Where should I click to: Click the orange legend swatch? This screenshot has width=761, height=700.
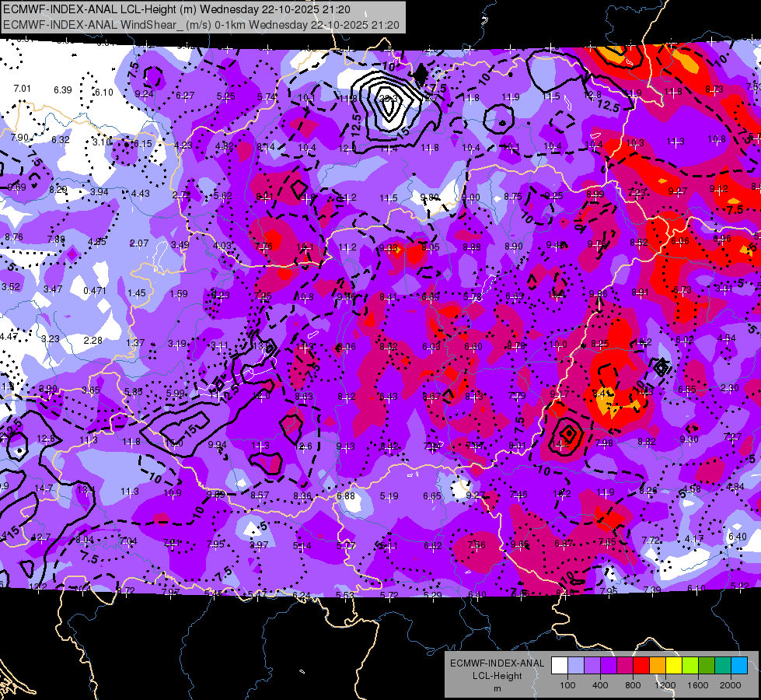pyautogui.click(x=658, y=665)
